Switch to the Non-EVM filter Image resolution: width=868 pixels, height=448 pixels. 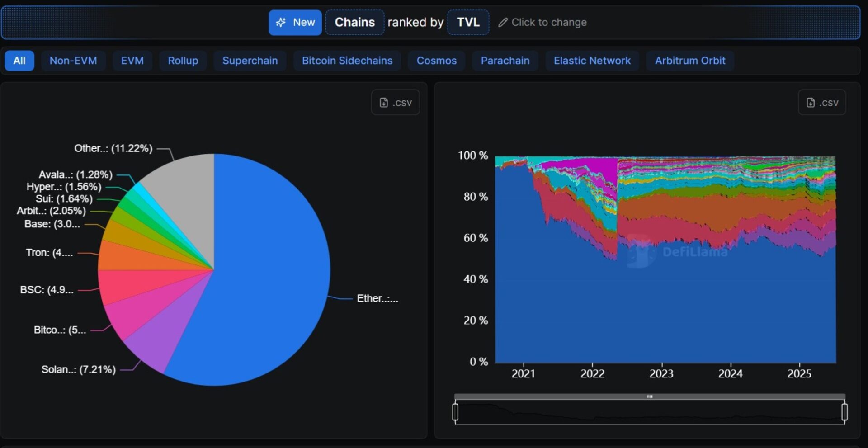(73, 61)
